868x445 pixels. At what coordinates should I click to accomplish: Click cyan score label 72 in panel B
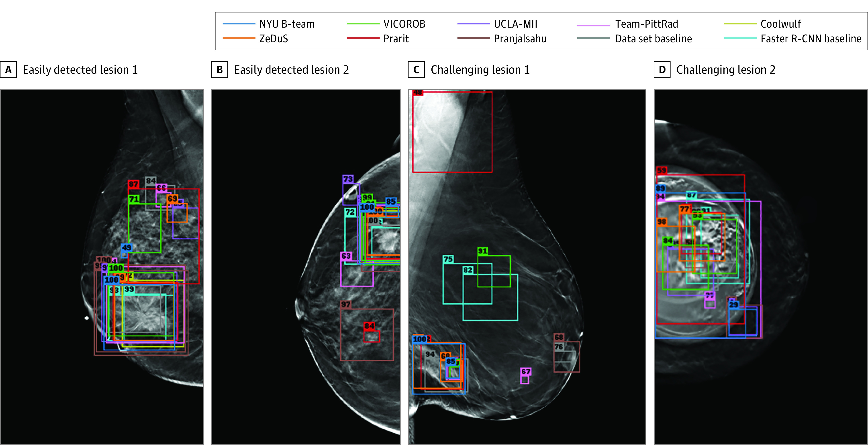[350, 212]
